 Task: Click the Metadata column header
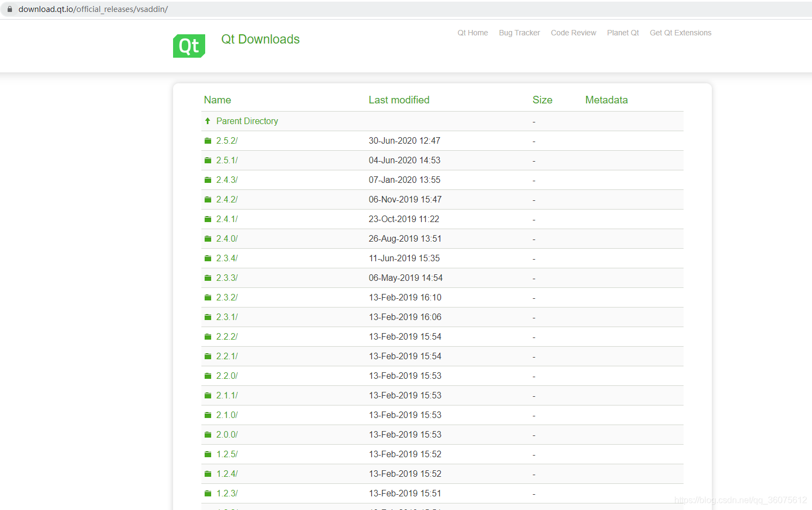(606, 100)
